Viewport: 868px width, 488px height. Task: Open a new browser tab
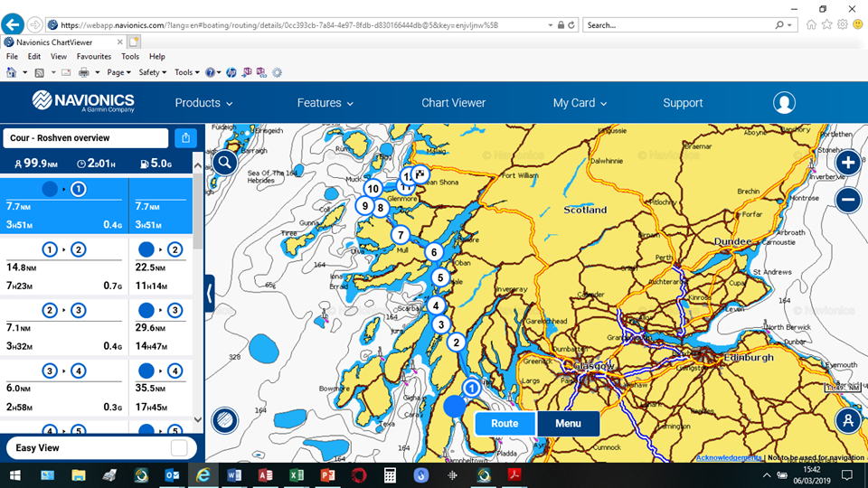[x=134, y=42]
